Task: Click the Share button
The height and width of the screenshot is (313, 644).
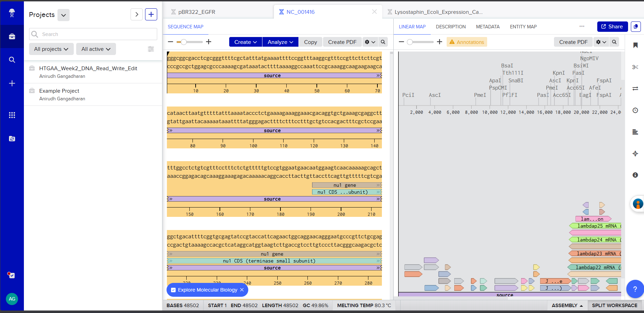Action: 612,27
